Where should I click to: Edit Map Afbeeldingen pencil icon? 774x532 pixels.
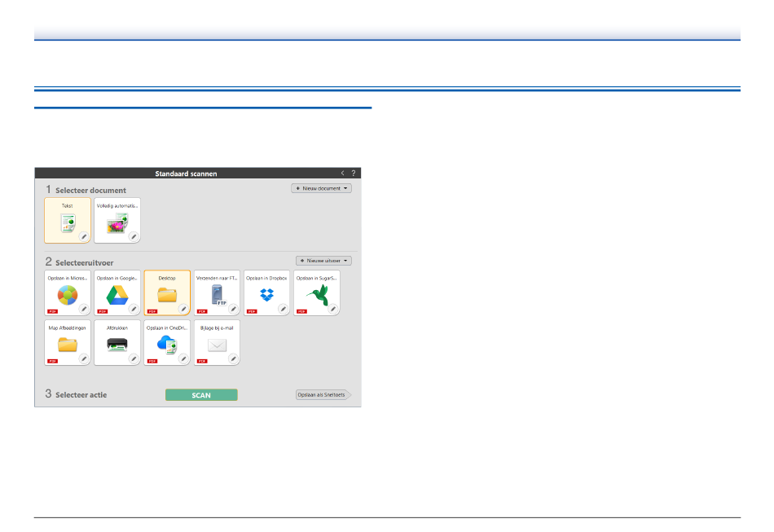click(x=84, y=358)
